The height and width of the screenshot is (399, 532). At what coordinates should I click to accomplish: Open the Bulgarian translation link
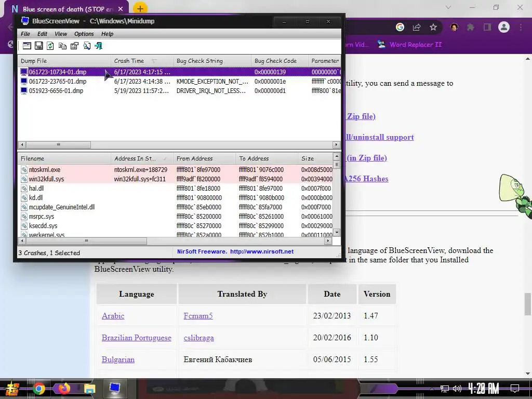[x=118, y=360]
